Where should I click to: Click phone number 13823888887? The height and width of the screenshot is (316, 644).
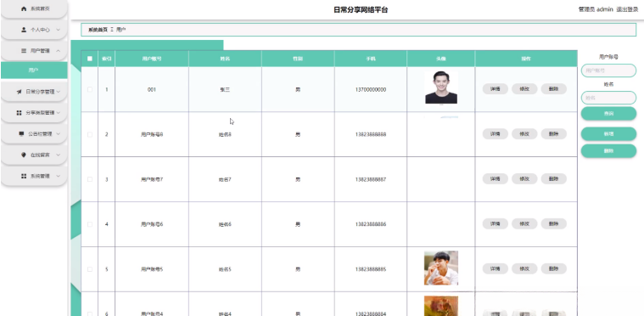pos(371,179)
